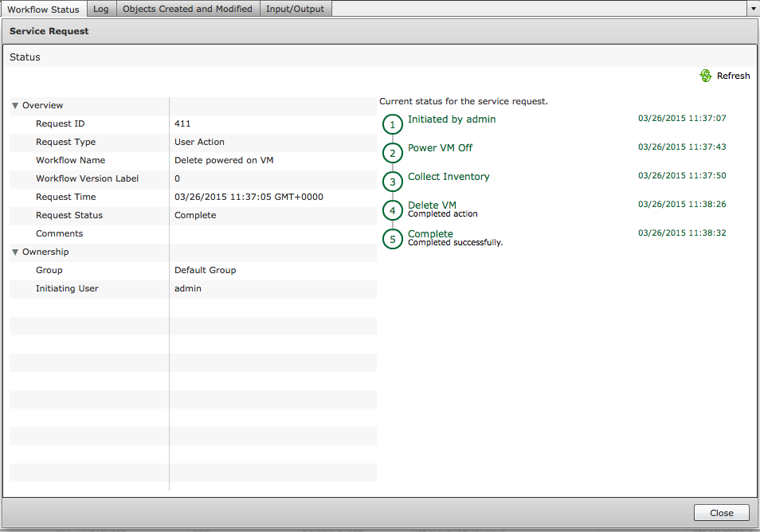Select the Request Status row
This screenshot has height=532, width=760.
tap(69, 216)
